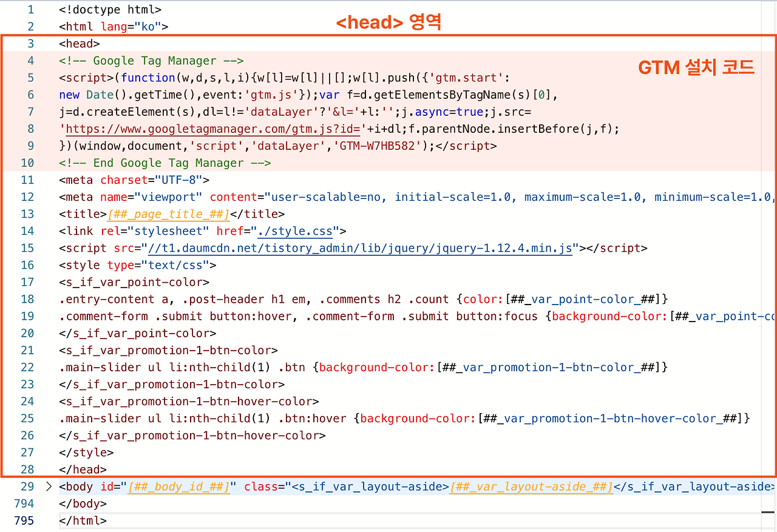Click the closing </body> tag

[83, 503]
